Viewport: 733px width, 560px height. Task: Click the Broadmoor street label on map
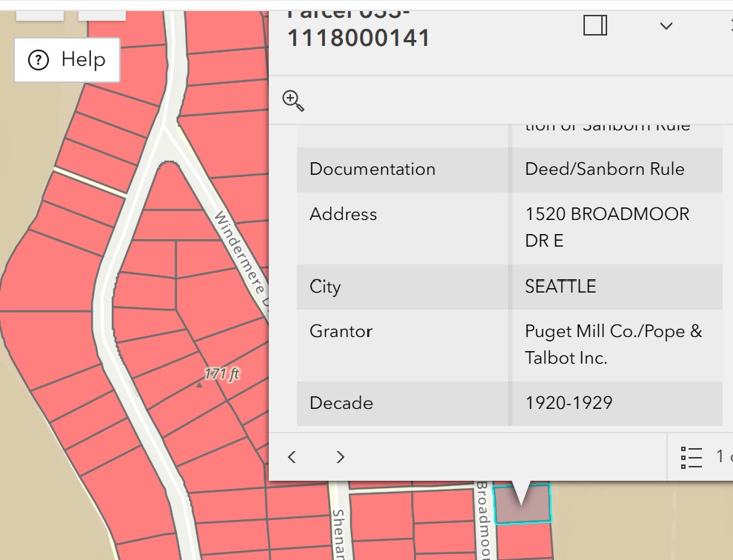pyautogui.click(x=483, y=520)
